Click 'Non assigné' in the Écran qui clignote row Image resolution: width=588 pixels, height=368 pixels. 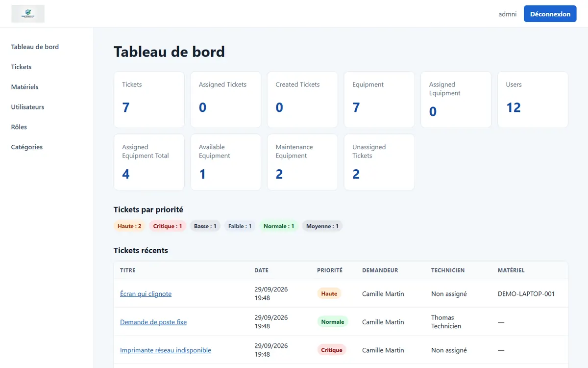point(449,294)
